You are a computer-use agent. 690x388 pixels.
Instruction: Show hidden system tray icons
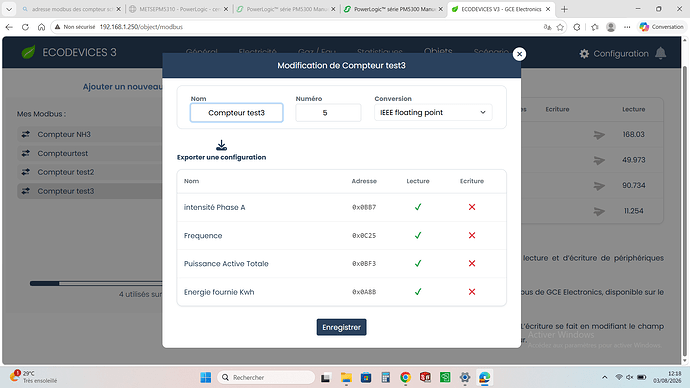coord(605,377)
